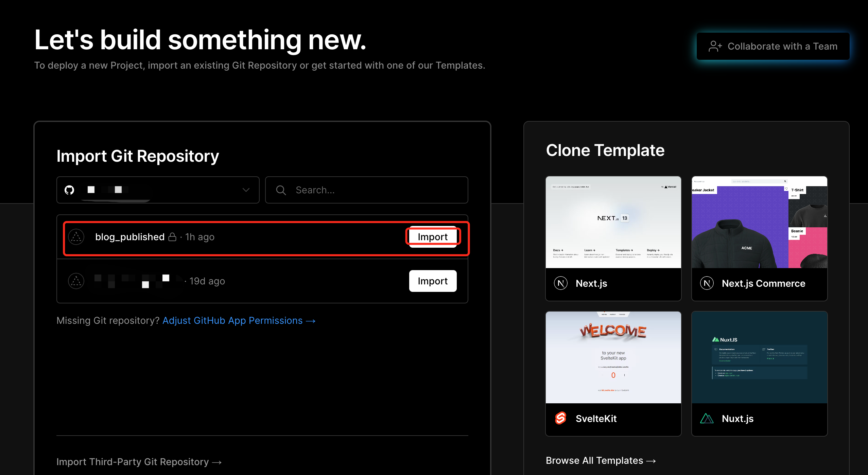Click the blog_published project placeholder icon
The width and height of the screenshot is (868, 475).
(x=76, y=237)
